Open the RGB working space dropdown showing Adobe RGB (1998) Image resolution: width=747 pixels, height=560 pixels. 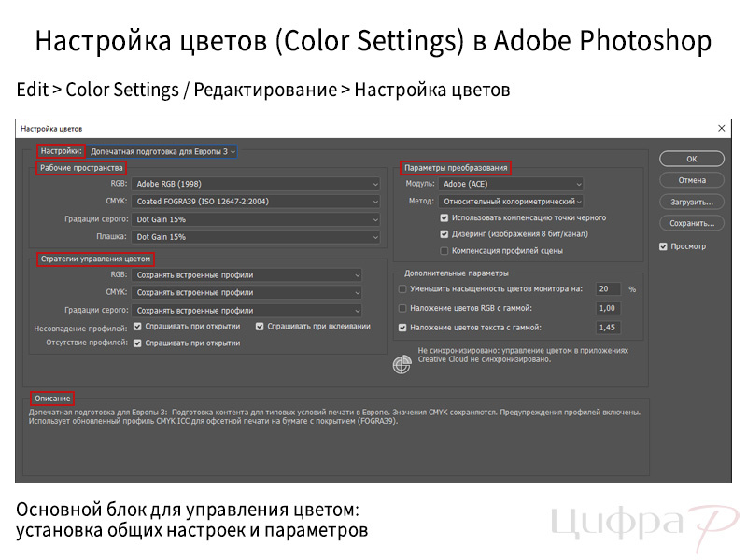click(x=253, y=184)
